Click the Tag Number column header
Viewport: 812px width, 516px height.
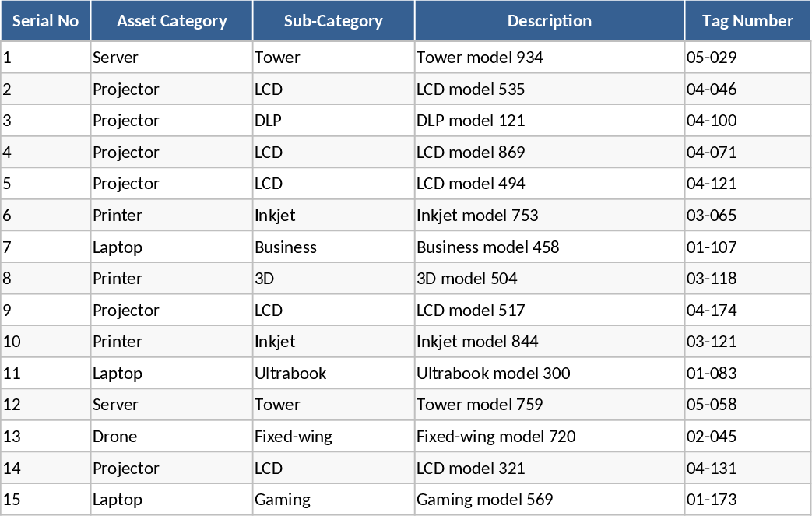click(x=747, y=21)
